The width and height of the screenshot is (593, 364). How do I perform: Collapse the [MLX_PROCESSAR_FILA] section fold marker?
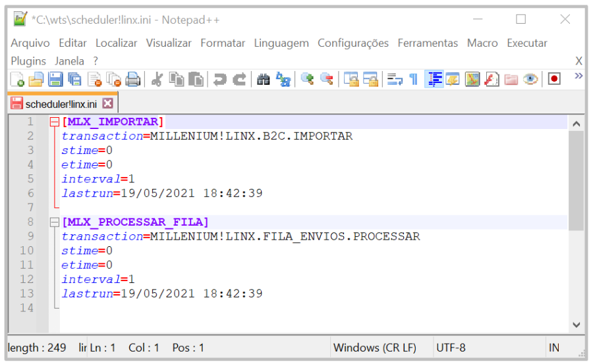(x=55, y=222)
